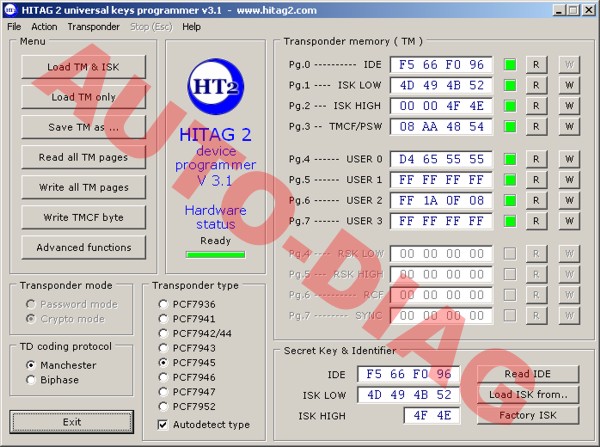The image size is (600, 447).
Task: Open Advanced functions
Action: tap(83, 248)
